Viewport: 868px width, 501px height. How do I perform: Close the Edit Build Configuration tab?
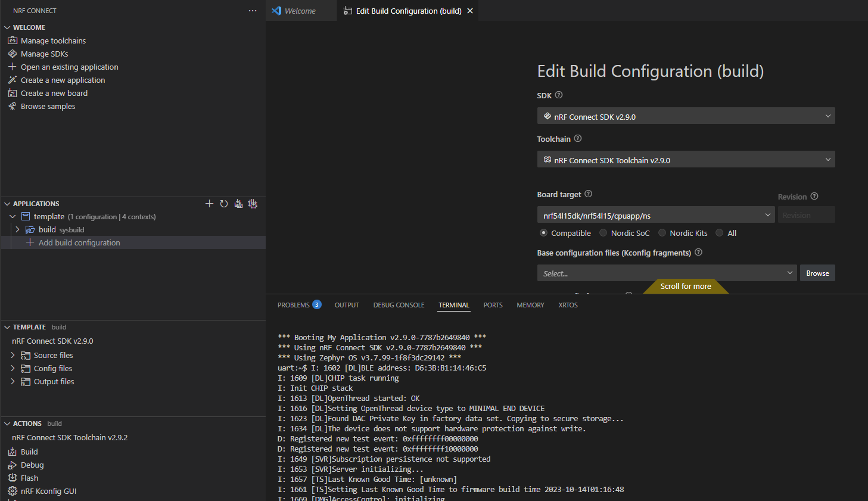[470, 11]
